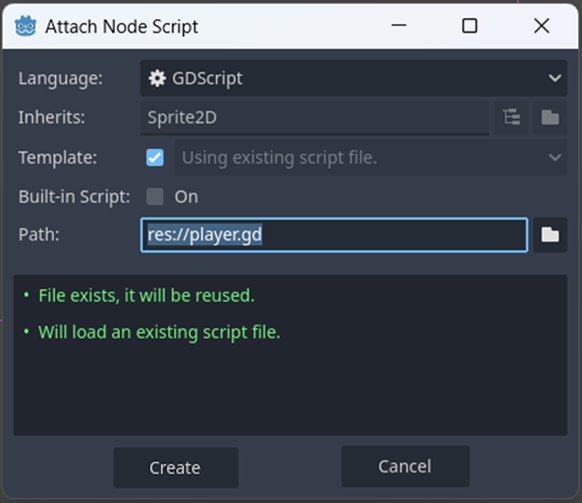
Task: Click Create to attach the script
Action: coord(176,467)
